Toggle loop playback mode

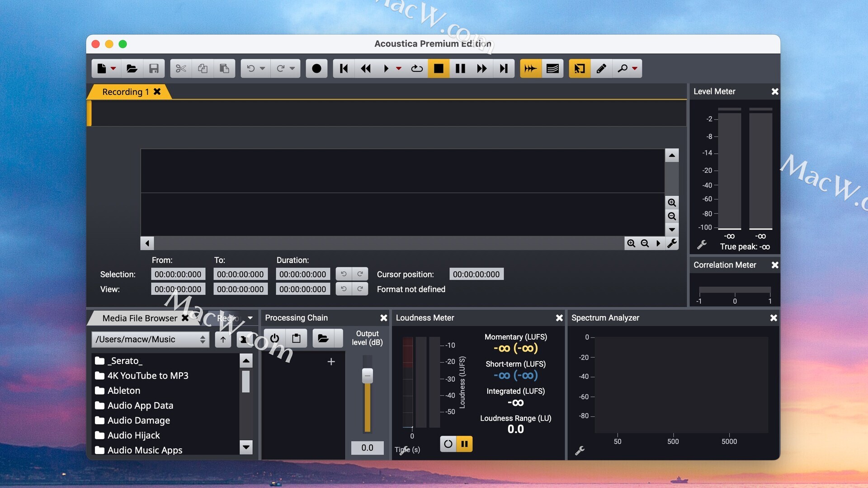(417, 69)
